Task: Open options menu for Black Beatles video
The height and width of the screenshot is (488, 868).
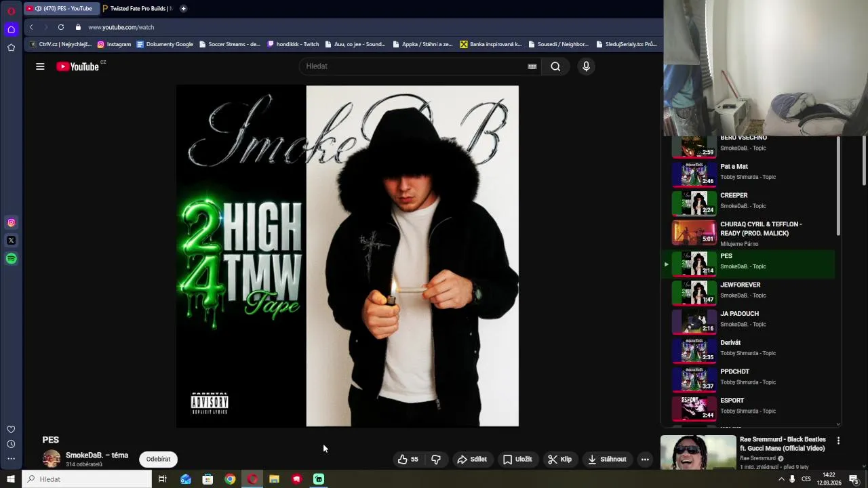Action: [838, 441]
